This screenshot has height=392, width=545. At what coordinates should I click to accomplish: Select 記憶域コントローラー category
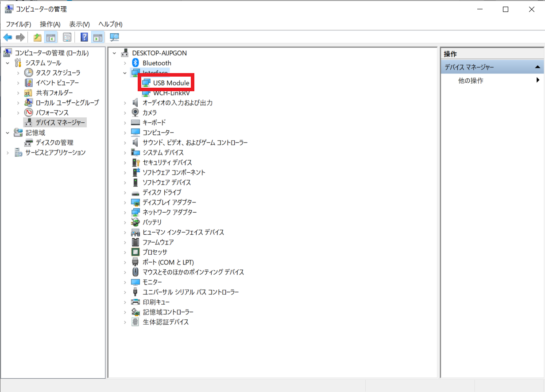pyautogui.click(x=168, y=312)
